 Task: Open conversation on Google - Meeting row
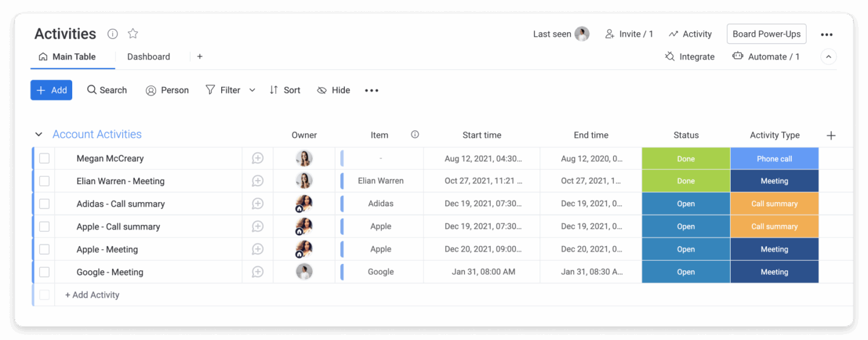pos(257,271)
